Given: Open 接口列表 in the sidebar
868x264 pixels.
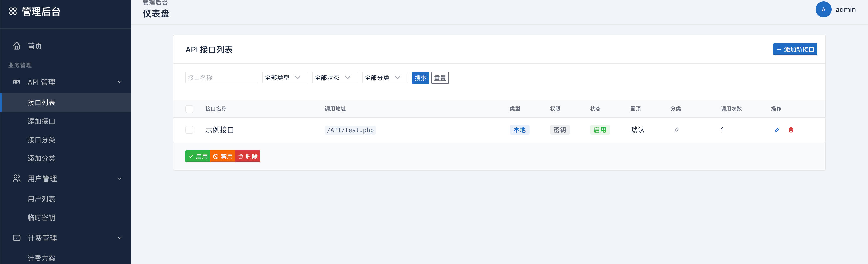Looking at the screenshot, I should [65, 102].
